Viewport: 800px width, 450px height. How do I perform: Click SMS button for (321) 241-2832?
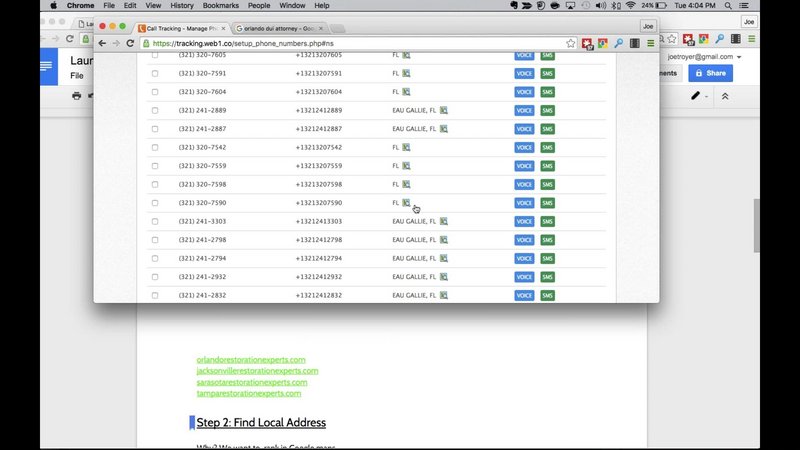[x=547, y=295]
